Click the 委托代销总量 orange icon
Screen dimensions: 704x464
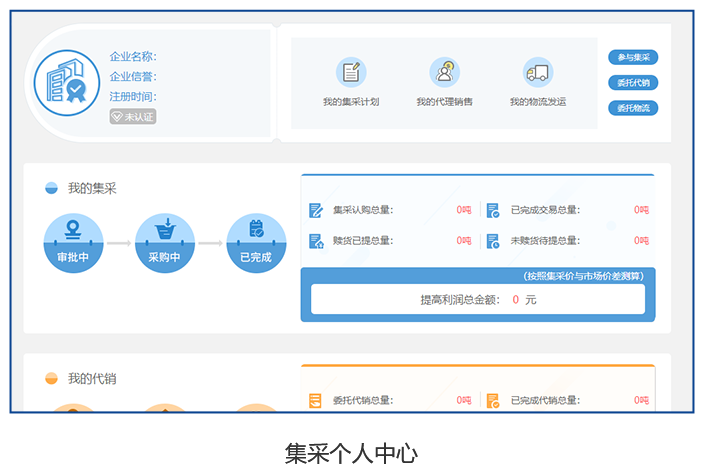(x=316, y=401)
